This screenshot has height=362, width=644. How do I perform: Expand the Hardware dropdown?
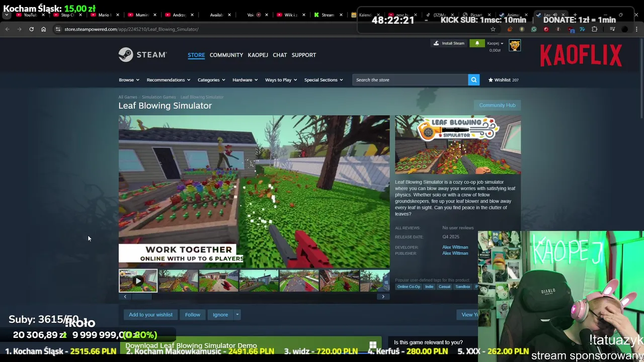pos(245,80)
